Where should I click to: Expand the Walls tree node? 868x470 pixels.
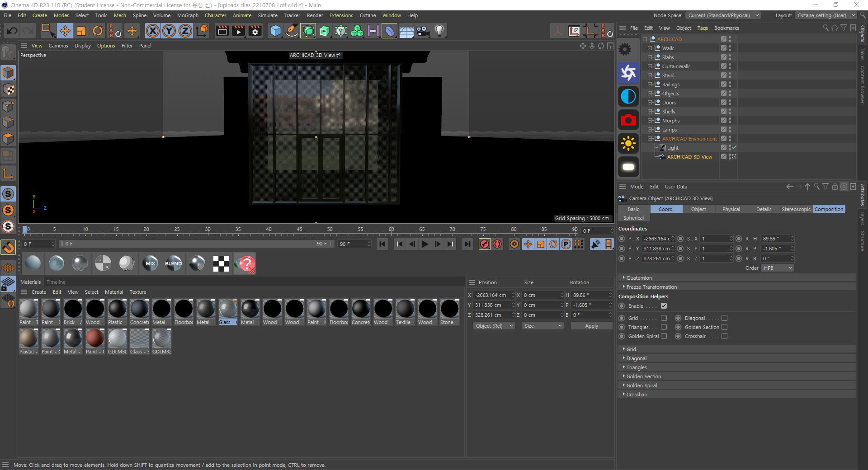pyautogui.click(x=650, y=48)
